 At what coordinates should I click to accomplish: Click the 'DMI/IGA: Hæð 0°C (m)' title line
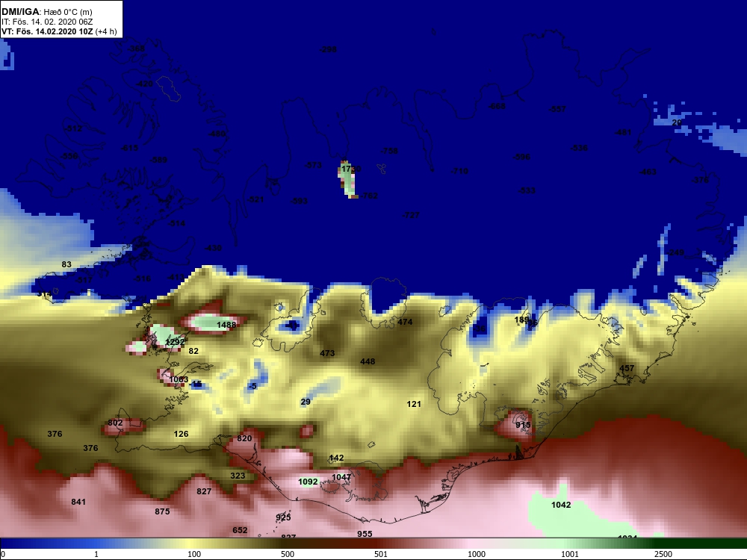pyautogui.click(x=46, y=12)
